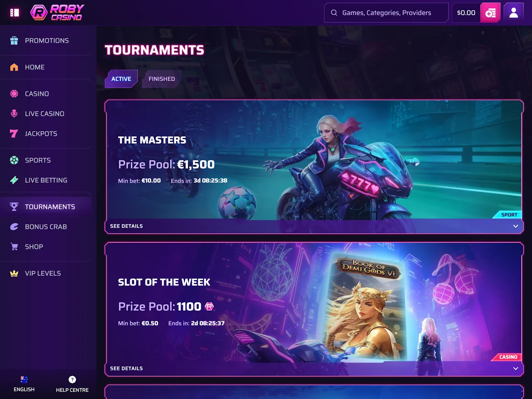Open Promotions gift icon in sidebar
Screen dimensions: 532x399
(14, 40)
